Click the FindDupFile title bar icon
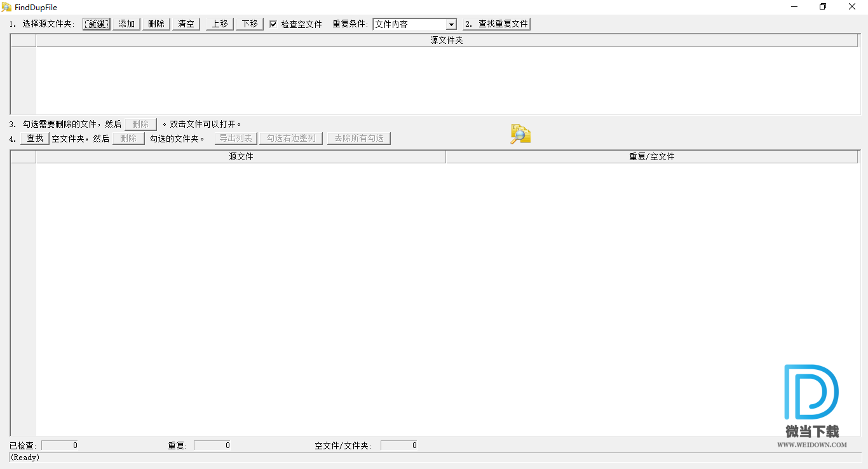This screenshot has width=868, height=469. click(x=6, y=7)
